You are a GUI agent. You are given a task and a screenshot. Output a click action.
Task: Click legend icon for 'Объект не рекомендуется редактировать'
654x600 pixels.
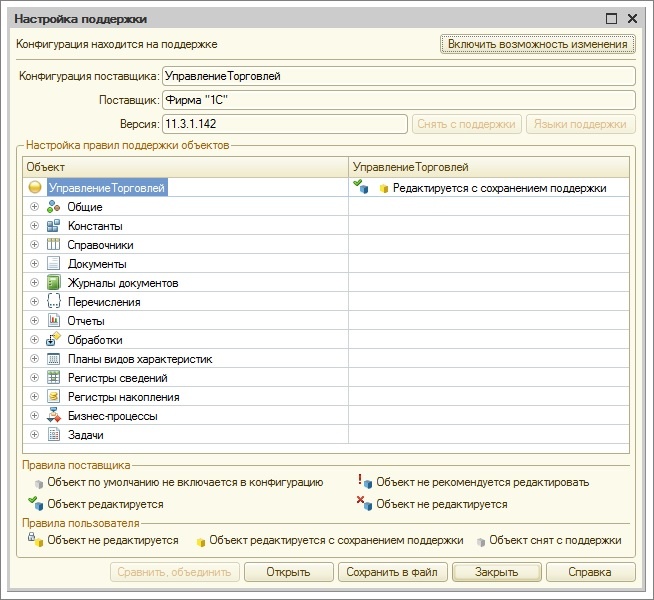coord(365,482)
